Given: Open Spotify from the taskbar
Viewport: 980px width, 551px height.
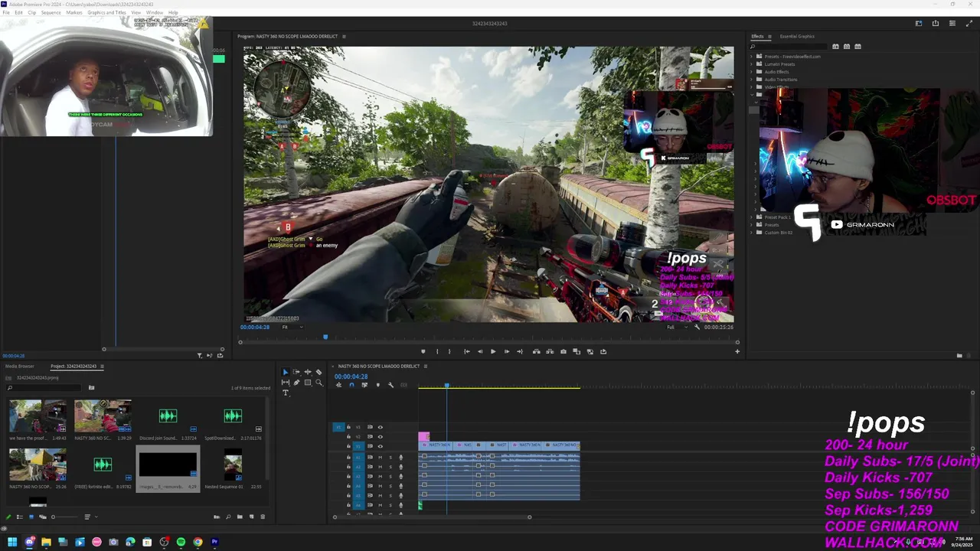Looking at the screenshot, I should (x=181, y=542).
